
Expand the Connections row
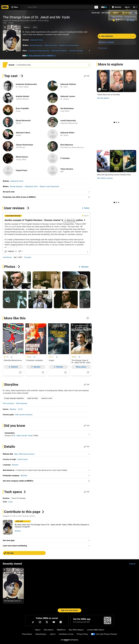coord(47,434)
